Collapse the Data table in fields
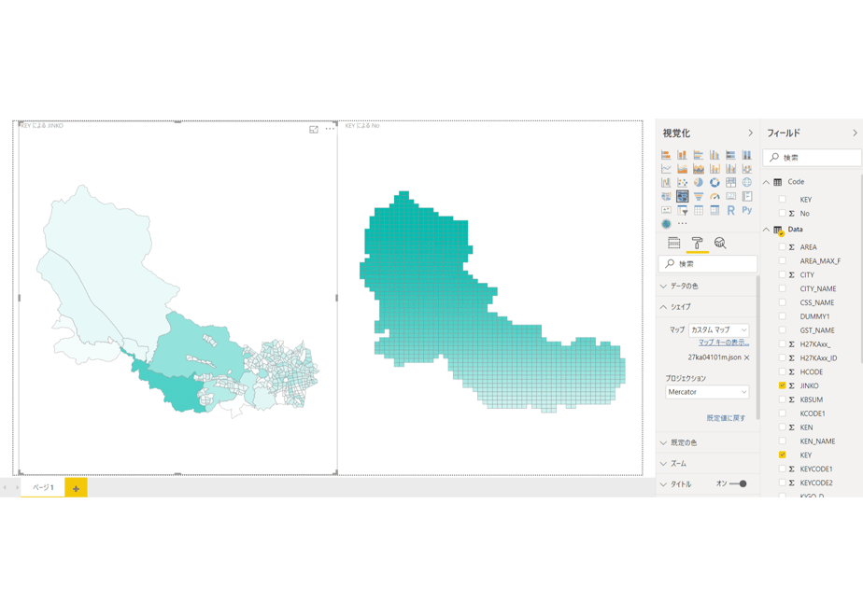This screenshot has height=616, width=863. click(x=766, y=230)
